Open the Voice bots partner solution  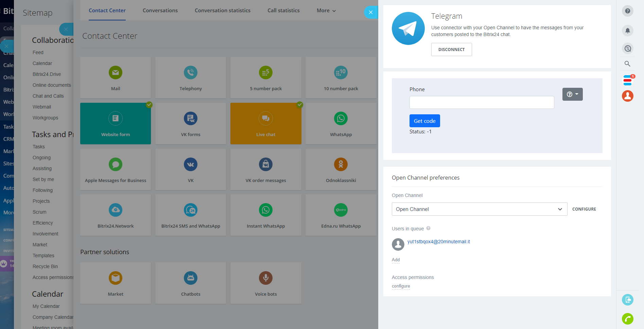(x=266, y=283)
